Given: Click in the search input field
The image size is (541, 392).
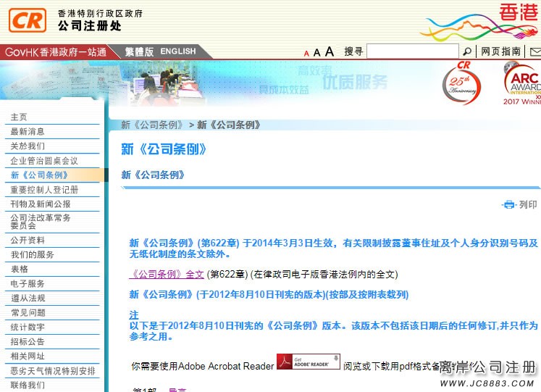Looking at the screenshot, I should [413, 51].
